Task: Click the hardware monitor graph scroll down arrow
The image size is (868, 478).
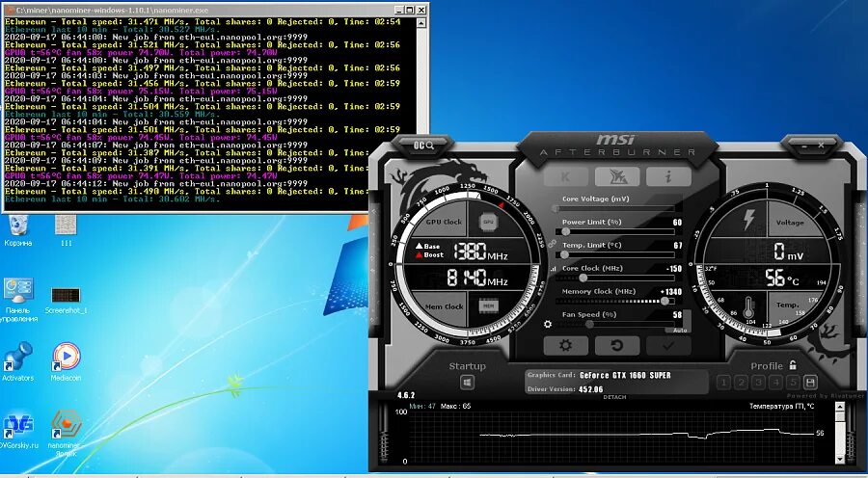Action: pos(840,459)
